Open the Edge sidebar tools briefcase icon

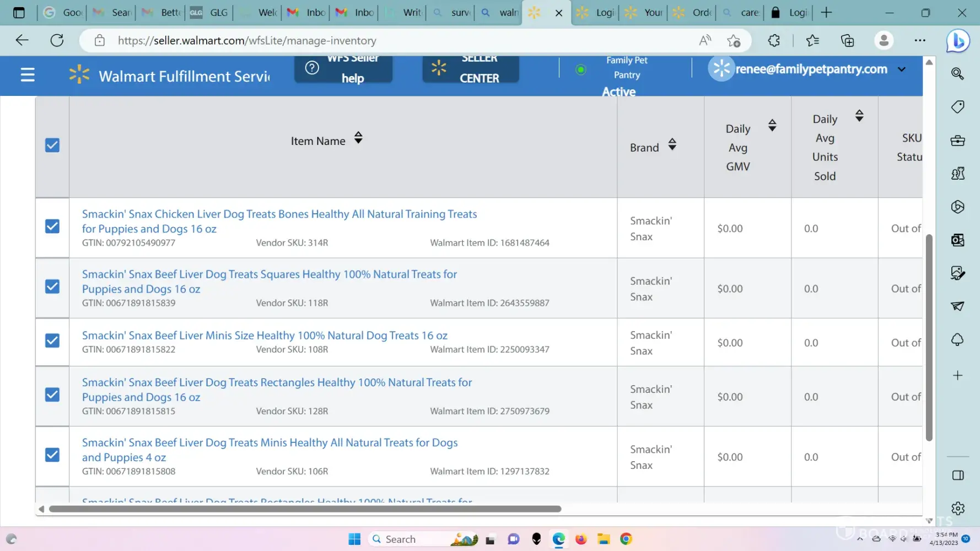[957, 141]
